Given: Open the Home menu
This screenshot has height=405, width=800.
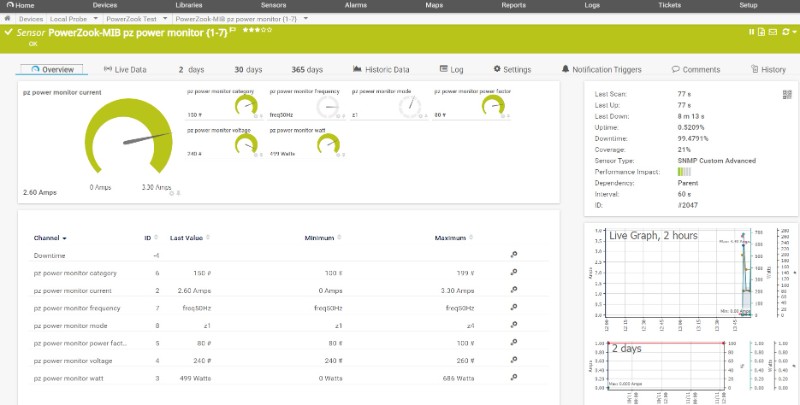Looking at the screenshot, I should click(20, 5).
